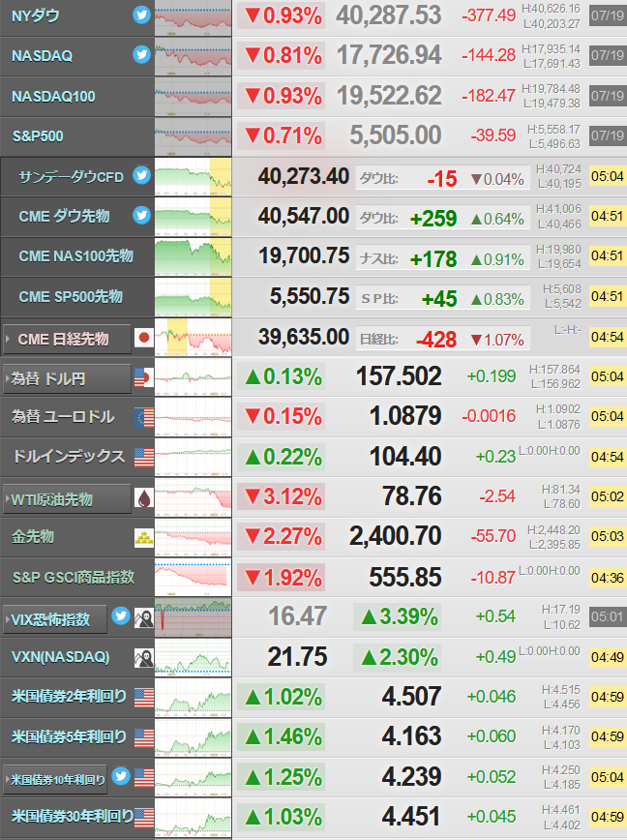Click the Twitter icon beside NYダウ
The width and height of the screenshot is (627, 840).
click(141, 15)
